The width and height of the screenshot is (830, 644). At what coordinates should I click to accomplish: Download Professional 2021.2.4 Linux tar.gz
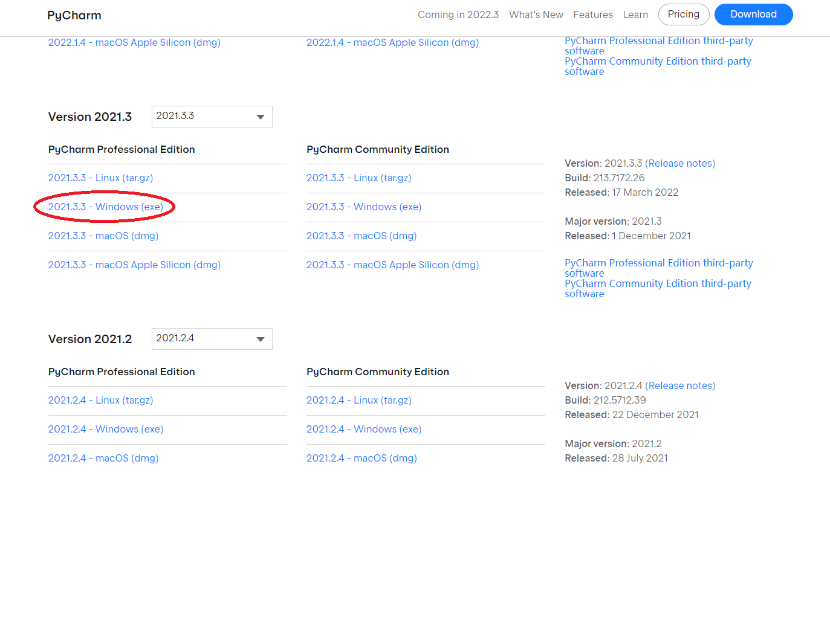(100, 400)
